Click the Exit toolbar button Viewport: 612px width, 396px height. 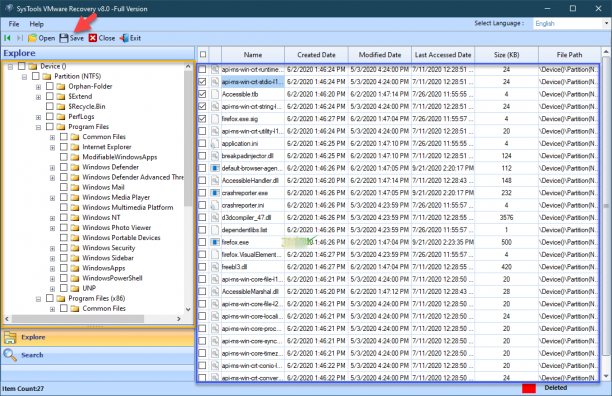[x=130, y=38]
